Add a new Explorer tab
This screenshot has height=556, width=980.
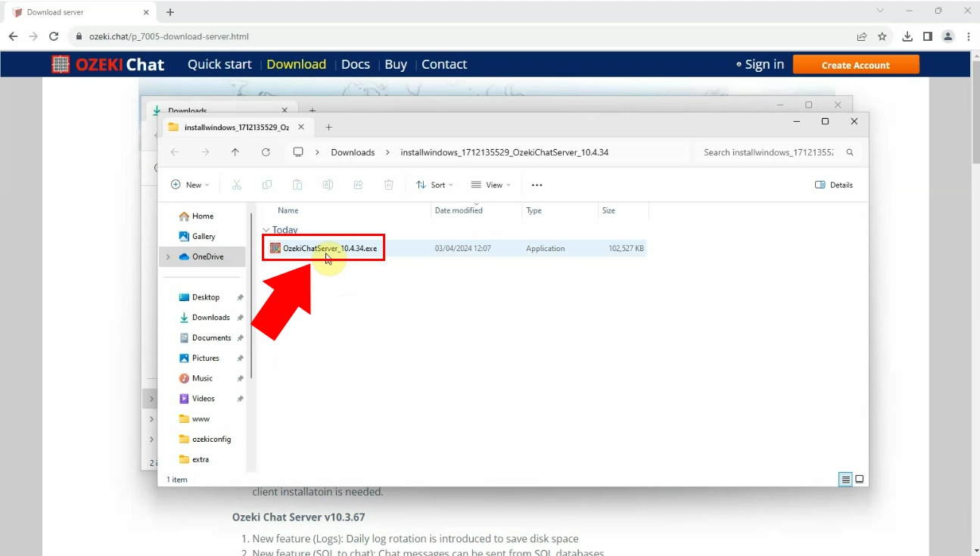tap(328, 127)
